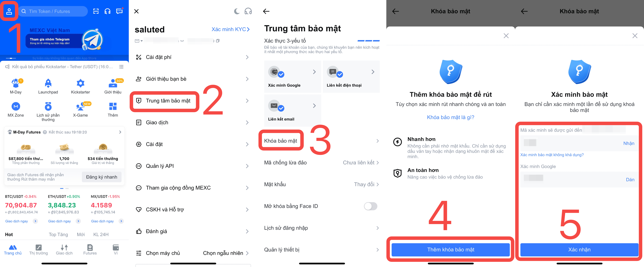Open the Khóa bảo mật là gì? link

pyautogui.click(x=451, y=117)
